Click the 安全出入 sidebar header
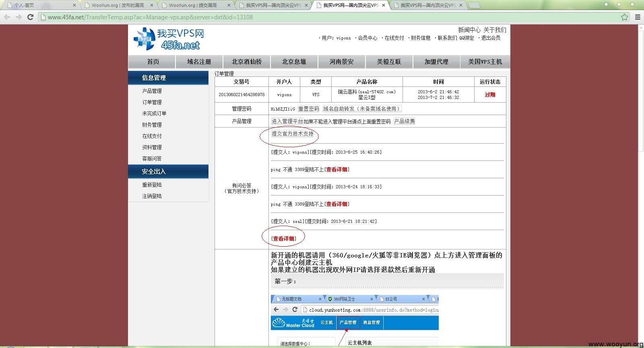This screenshot has height=348, width=644. pyautogui.click(x=168, y=171)
